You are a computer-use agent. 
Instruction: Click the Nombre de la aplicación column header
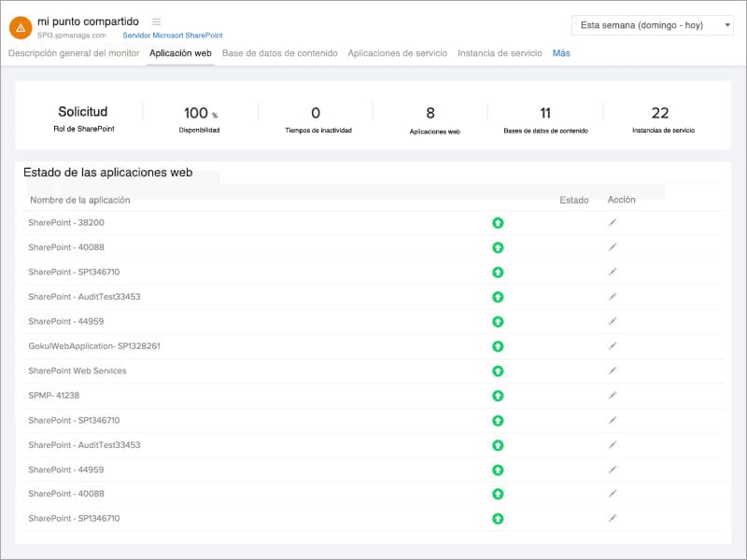pyautogui.click(x=80, y=200)
